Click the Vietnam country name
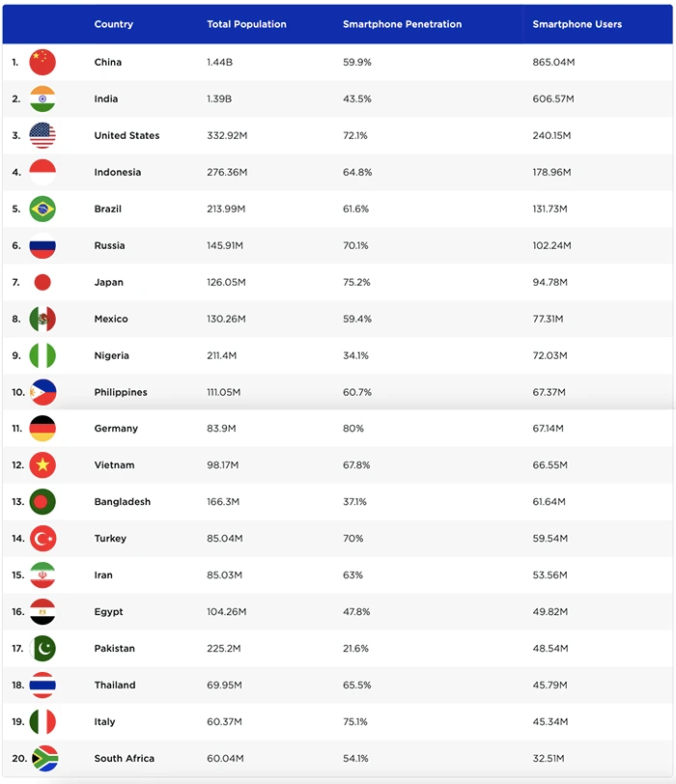676x784 pixels. coord(115,465)
